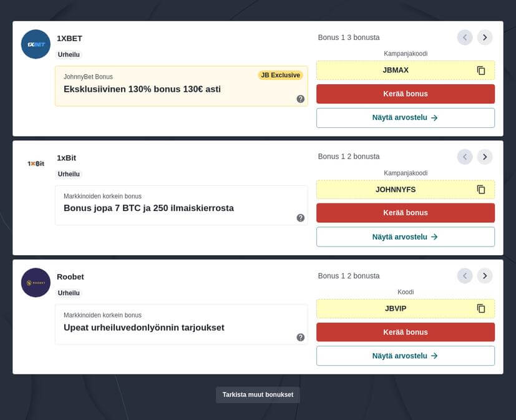
Task: Copy the JOHNNYFS promo code
Action: [x=481, y=190]
